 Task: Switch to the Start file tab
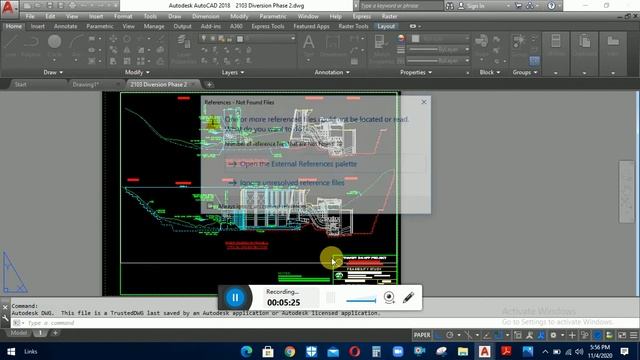21,84
